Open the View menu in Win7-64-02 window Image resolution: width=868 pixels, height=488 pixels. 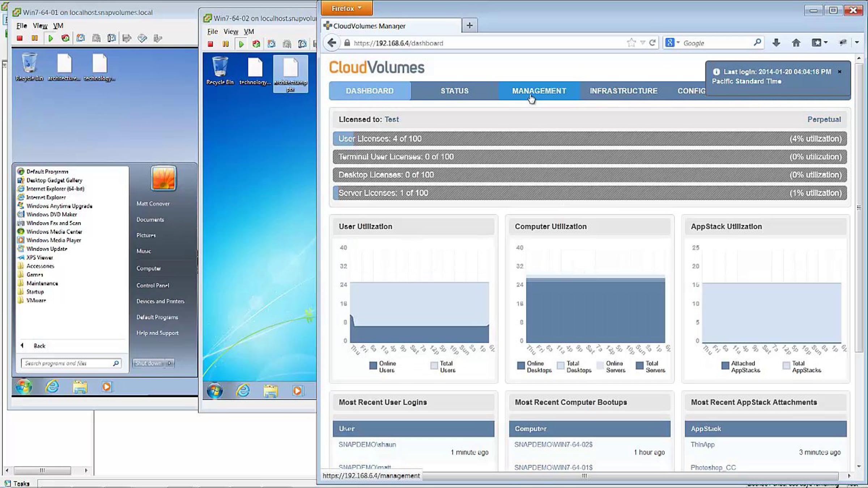point(231,31)
